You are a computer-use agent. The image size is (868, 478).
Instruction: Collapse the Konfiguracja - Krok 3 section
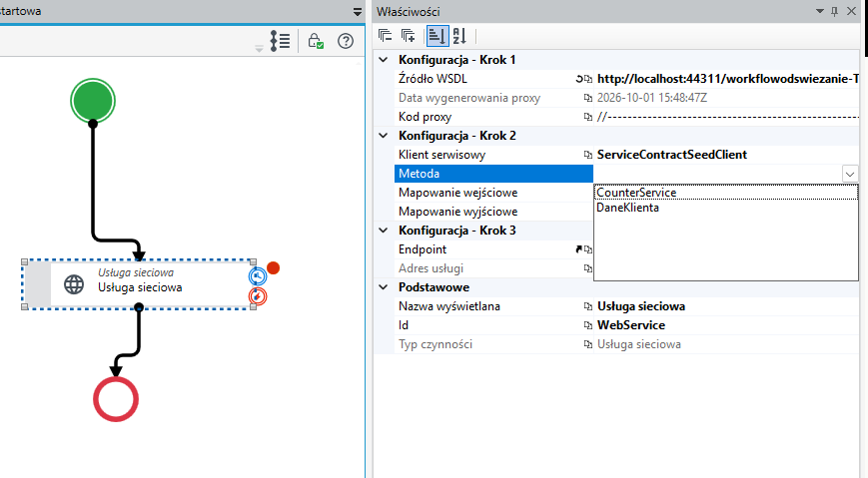tap(384, 231)
